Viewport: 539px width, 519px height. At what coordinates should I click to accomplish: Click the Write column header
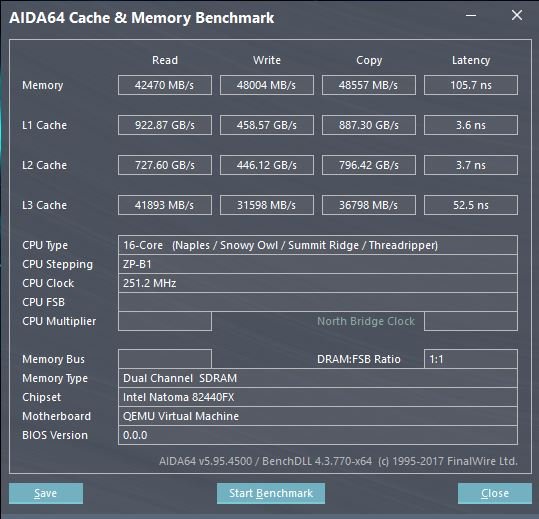point(267,60)
